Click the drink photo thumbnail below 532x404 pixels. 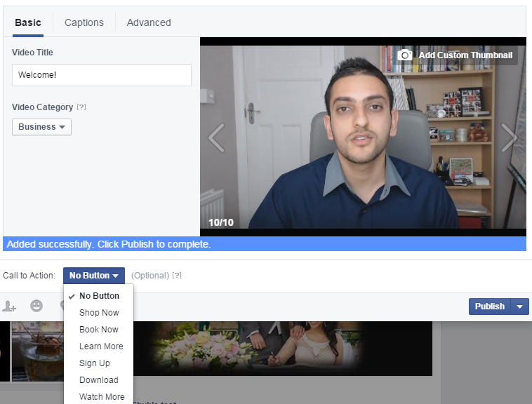(x=38, y=351)
